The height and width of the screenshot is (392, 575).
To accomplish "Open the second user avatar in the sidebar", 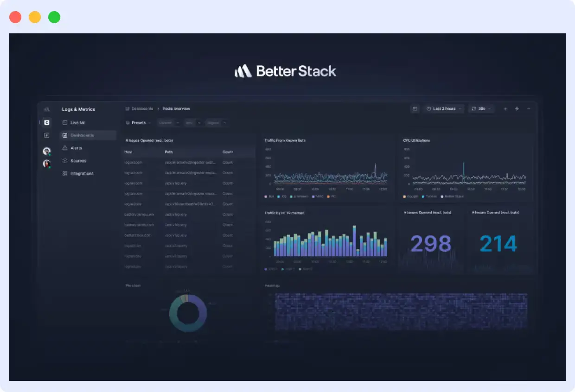I will coord(46,164).
